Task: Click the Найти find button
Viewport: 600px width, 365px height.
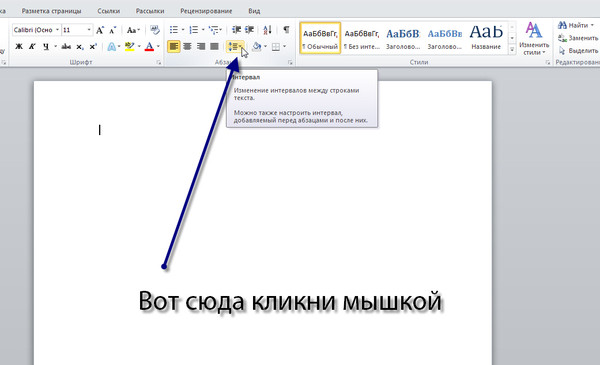Action: (x=576, y=26)
